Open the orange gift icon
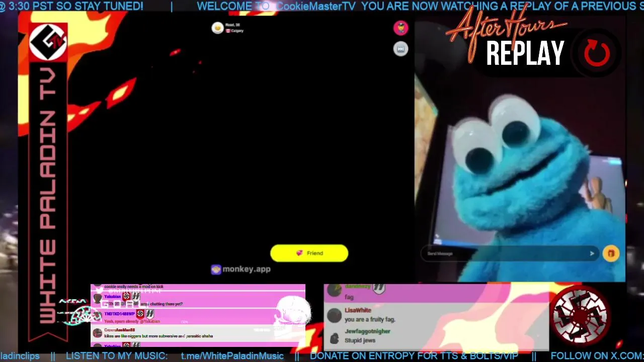Screen dimensions: 644x362 [x=611, y=253]
